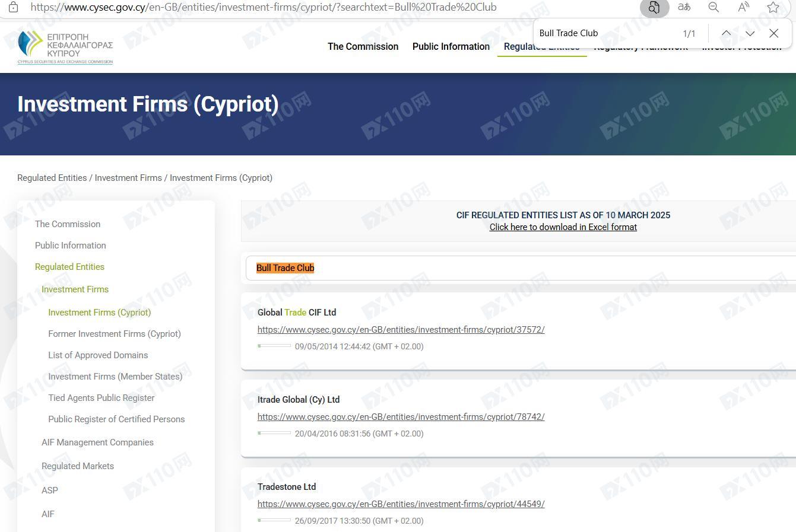
Task: Click the site lock icon in address bar
Action: point(13,7)
